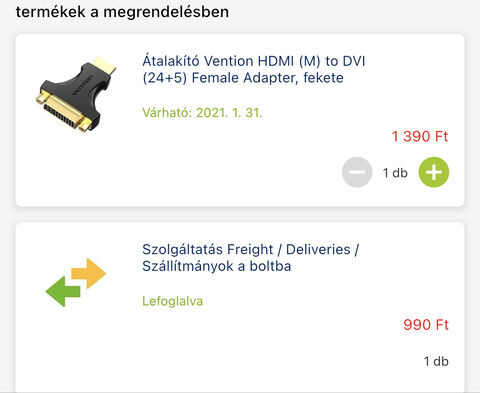Open the Szolgáltatás Freight / Deliveries title link

click(250, 258)
